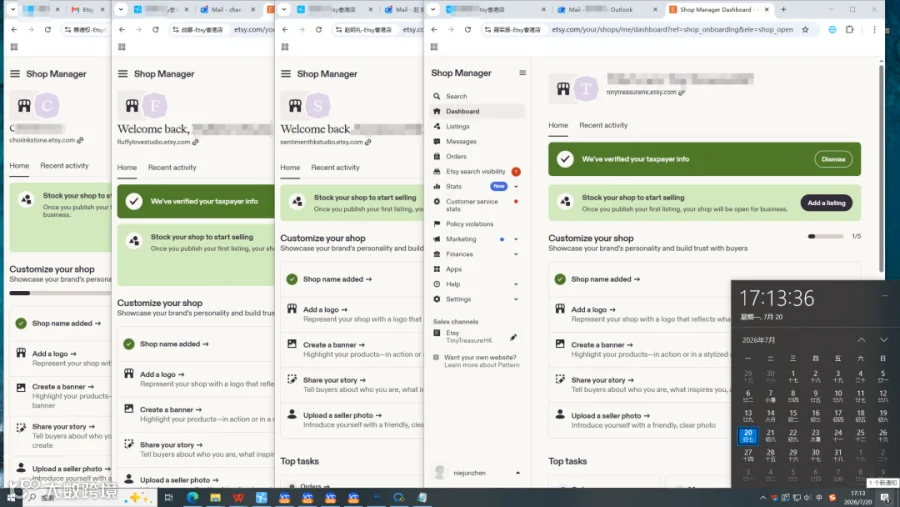Viewport: 900px width, 507px height.
Task: Expand the Stats menu arrow
Action: point(516,187)
